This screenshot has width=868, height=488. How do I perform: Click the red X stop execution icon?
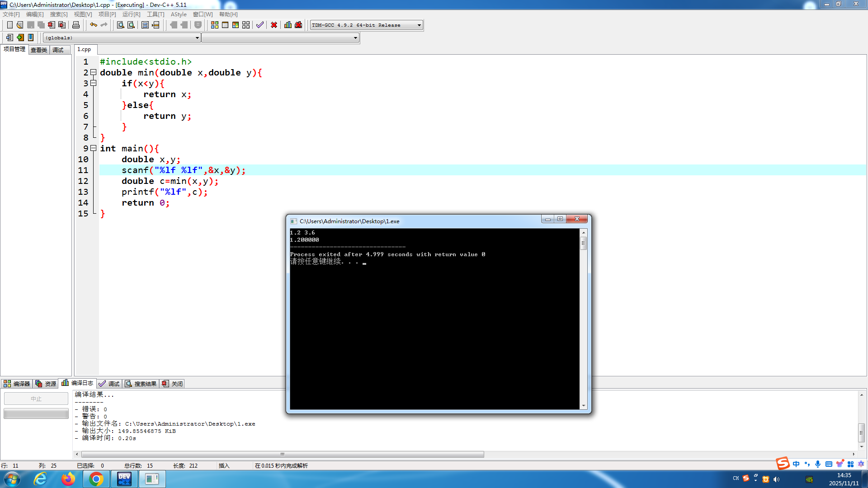pos(274,25)
